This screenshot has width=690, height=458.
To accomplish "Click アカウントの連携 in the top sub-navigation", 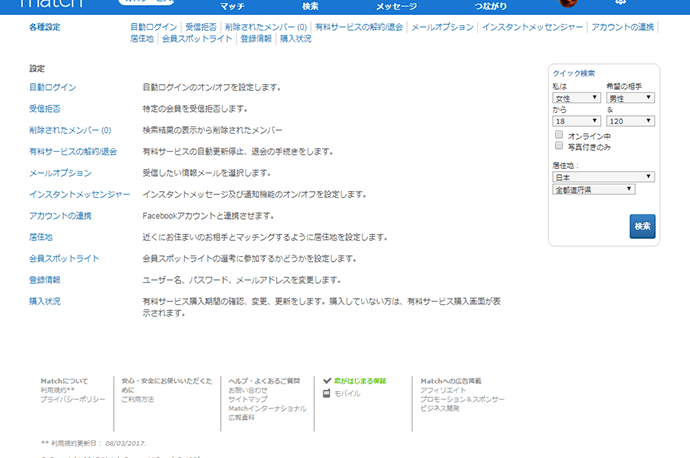I will pyautogui.click(x=623, y=27).
